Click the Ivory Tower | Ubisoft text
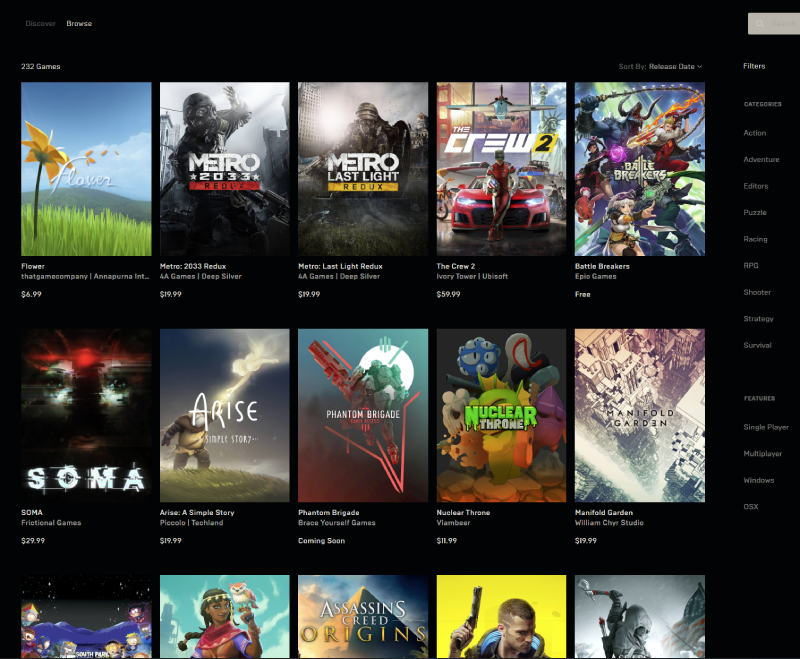The height and width of the screenshot is (659, 800). (x=472, y=276)
